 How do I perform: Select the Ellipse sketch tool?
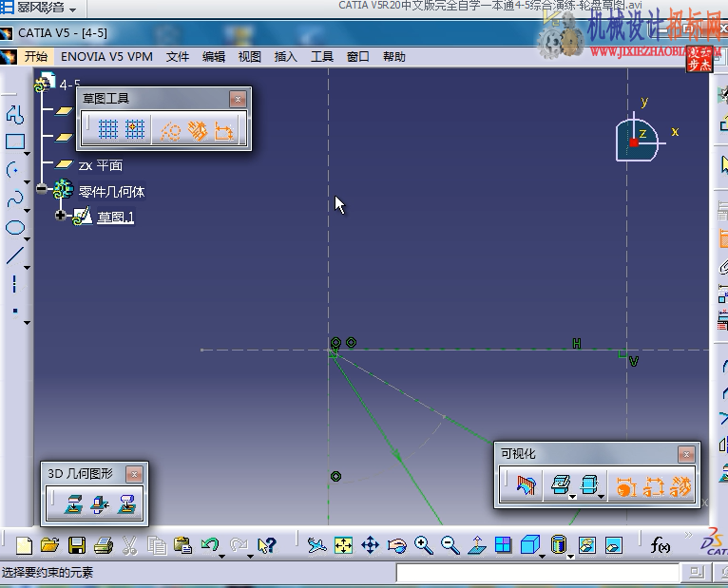(14, 227)
